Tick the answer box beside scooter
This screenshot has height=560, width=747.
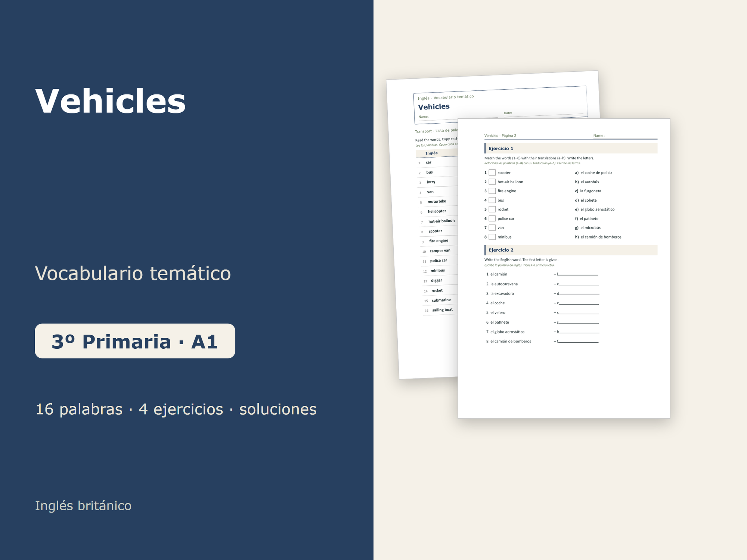click(x=492, y=172)
